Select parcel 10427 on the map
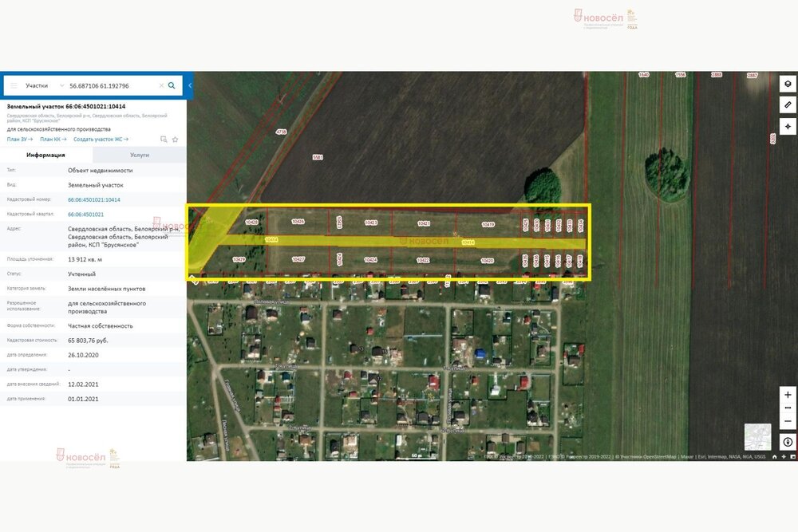The width and height of the screenshot is (798, 532). pos(298,259)
